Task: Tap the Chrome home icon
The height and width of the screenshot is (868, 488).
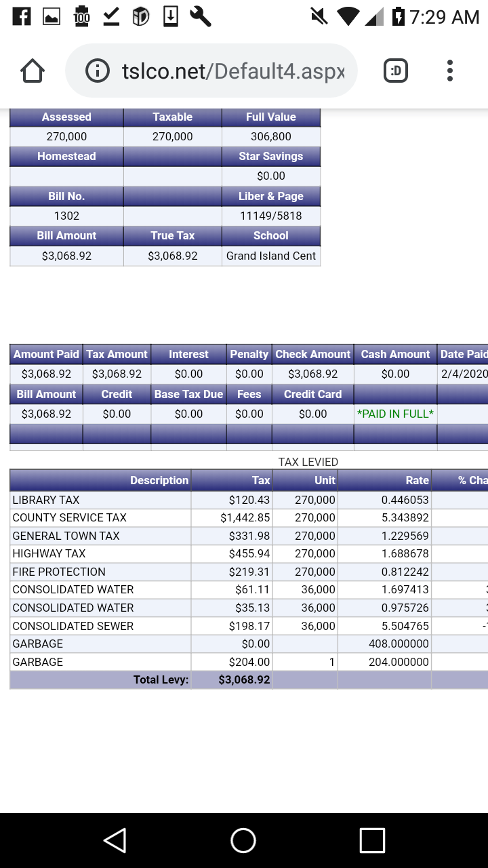Action: click(x=33, y=71)
